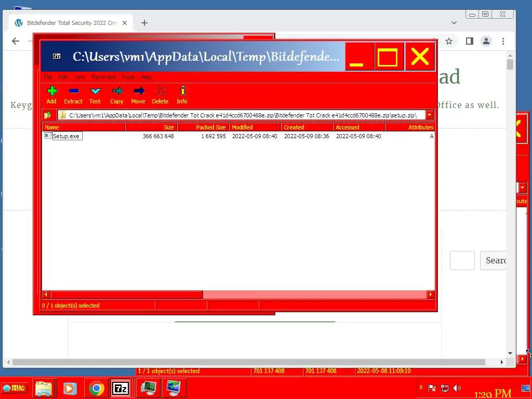The height and width of the screenshot is (399, 532).
Task: Expand the address dropdown of the background 7-Zip window
Action: tap(522, 187)
